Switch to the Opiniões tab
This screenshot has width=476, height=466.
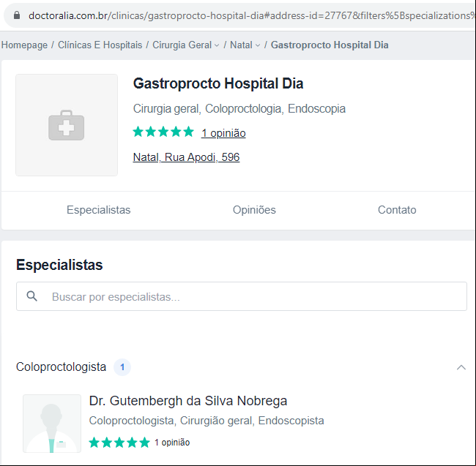point(254,210)
